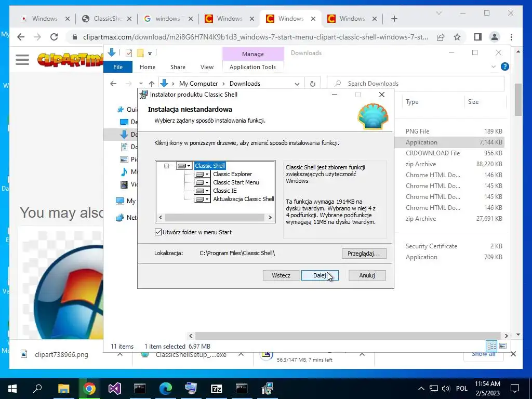The image size is (532, 399).
Task: Reload the Chrome page
Action: [x=54, y=37]
